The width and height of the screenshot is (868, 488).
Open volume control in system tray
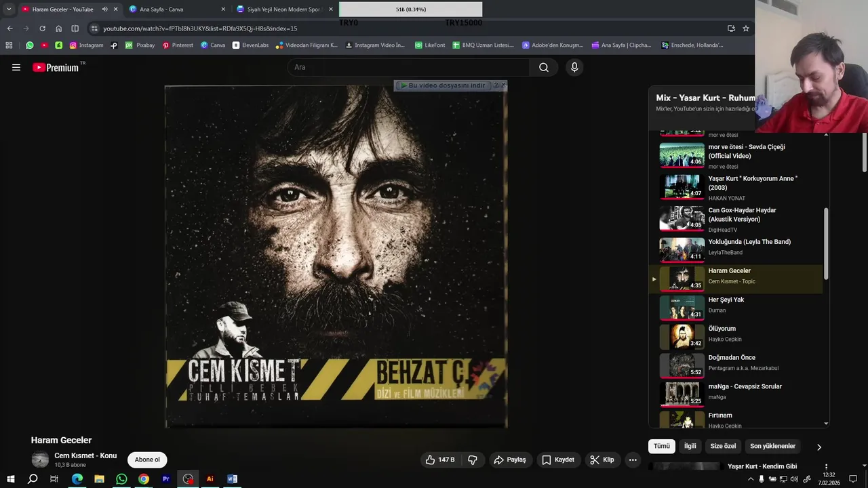coord(794,479)
